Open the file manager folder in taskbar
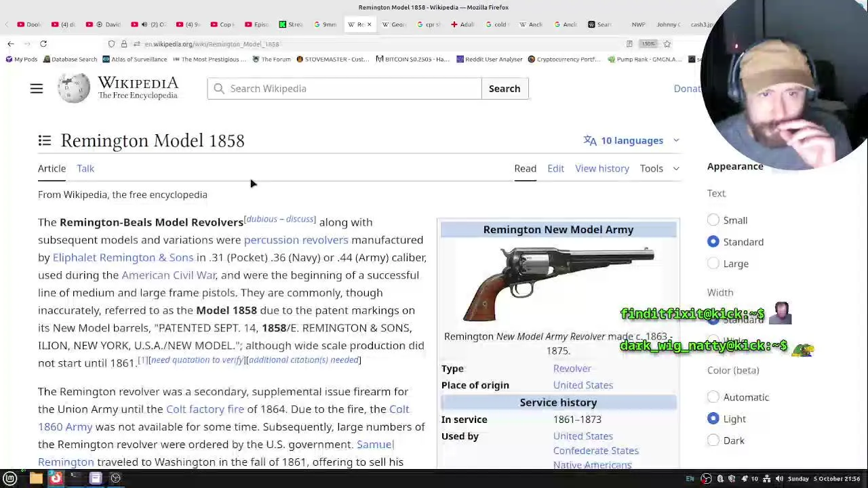This screenshot has width=868, height=488. (x=36, y=479)
